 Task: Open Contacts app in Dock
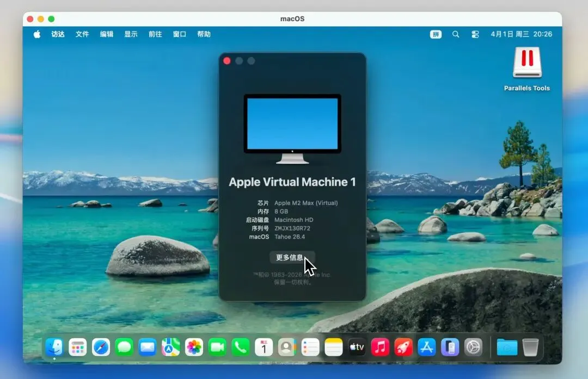[x=287, y=347]
